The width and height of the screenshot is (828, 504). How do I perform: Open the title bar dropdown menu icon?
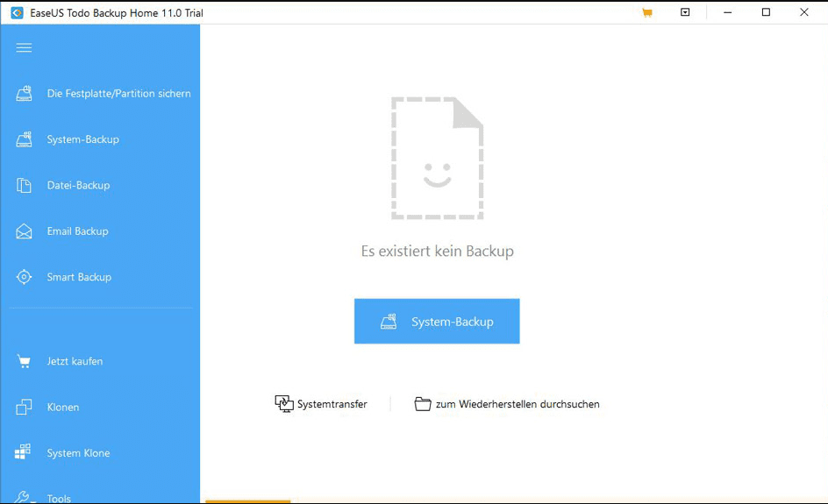pyautogui.click(x=685, y=12)
